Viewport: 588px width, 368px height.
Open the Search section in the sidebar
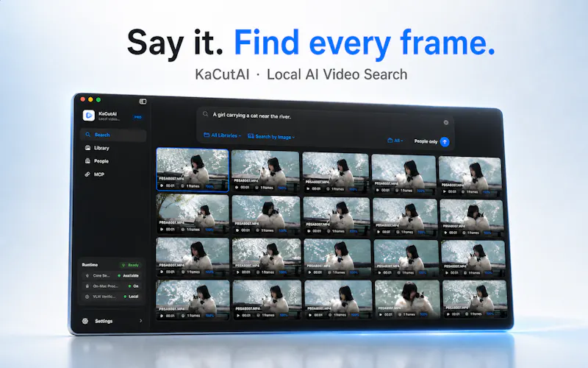click(113, 135)
